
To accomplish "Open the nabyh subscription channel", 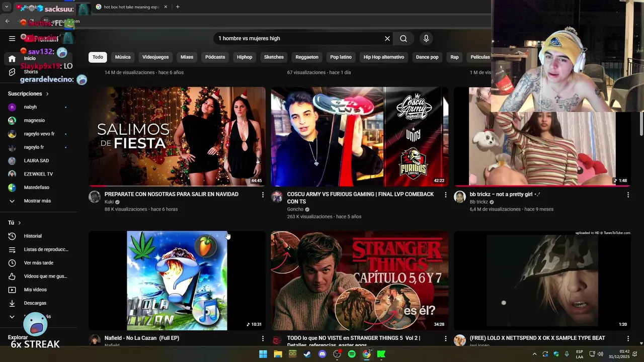I will click(38, 107).
